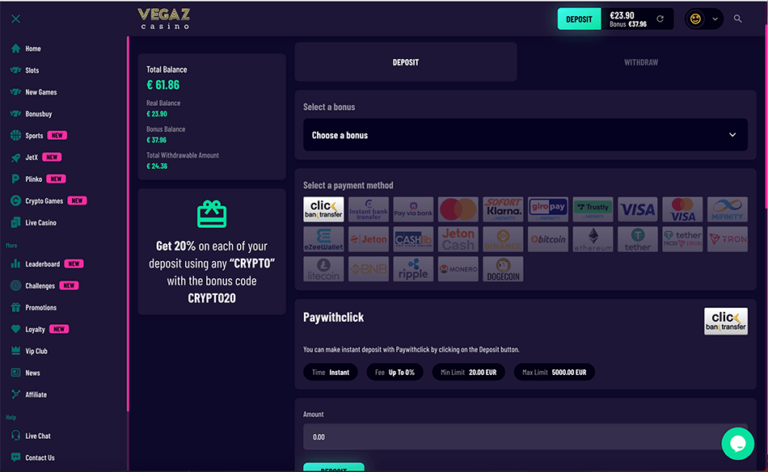Screen dimensions: 768x472
Task: Open Slots in the sidebar
Action: [x=32, y=70]
